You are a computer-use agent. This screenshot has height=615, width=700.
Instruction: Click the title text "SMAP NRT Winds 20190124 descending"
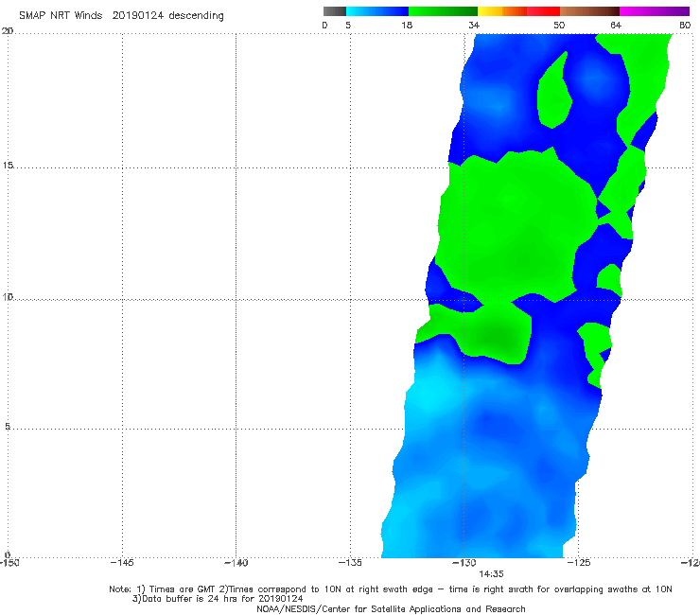coord(121,15)
